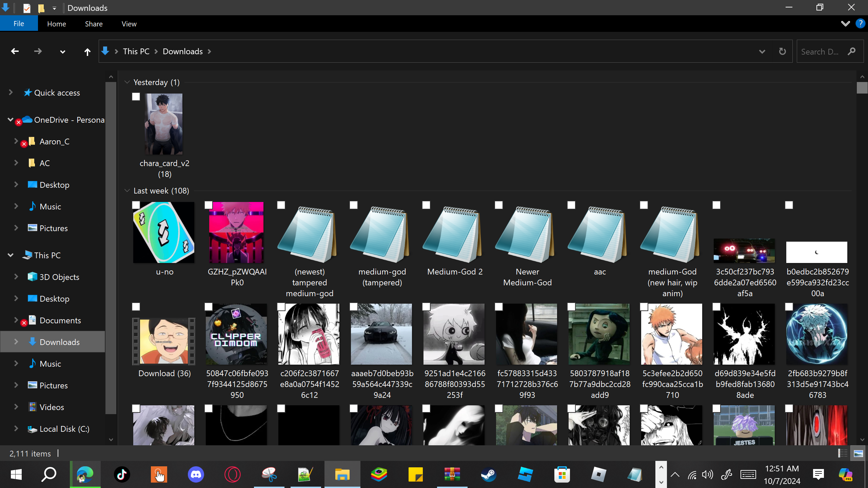Select checkbox on Medium-God 2 file
Viewport: 868px width, 488px height.
pos(426,205)
